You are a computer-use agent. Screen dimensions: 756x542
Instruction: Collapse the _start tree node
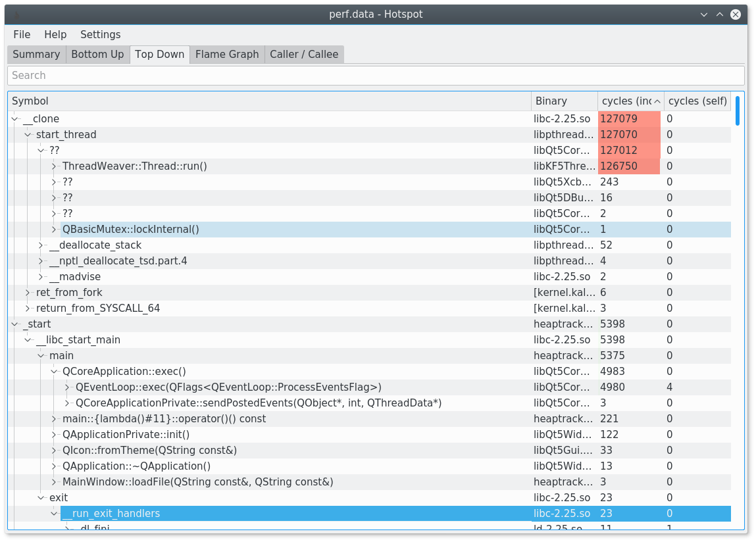[x=14, y=324]
